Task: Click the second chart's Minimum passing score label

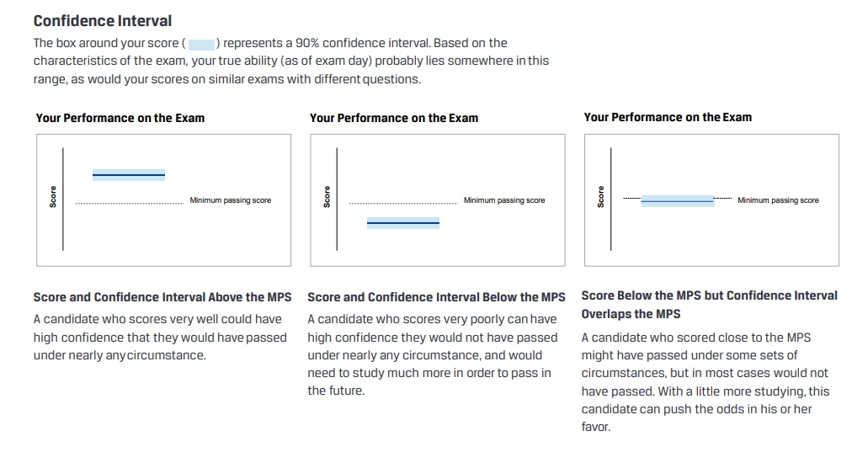Action: (504, 200)
